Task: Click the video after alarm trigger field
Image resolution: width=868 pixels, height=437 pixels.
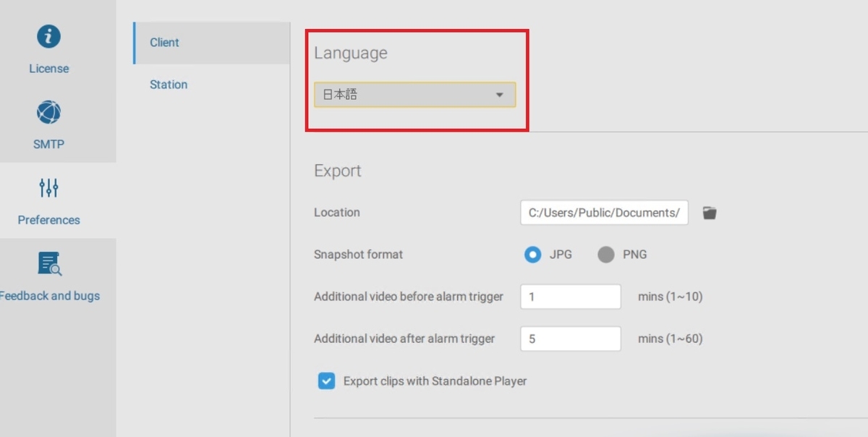Action: [x=571, y=339]
